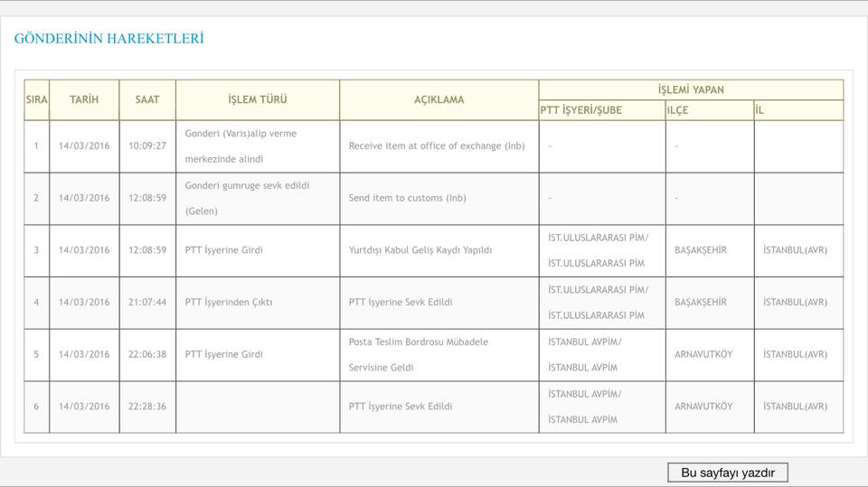This screenshot has width=868, height=487.
Task: Select row 5 ARNAVUTKÖY district cell
Action: tap(710, 354)
